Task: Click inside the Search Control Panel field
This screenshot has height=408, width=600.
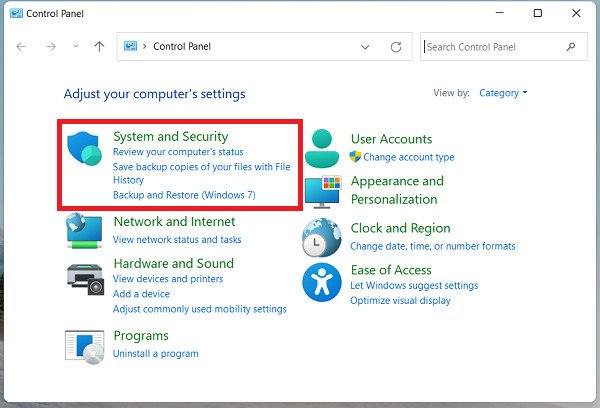Action: pyautogui.click(x=490, y=46)
